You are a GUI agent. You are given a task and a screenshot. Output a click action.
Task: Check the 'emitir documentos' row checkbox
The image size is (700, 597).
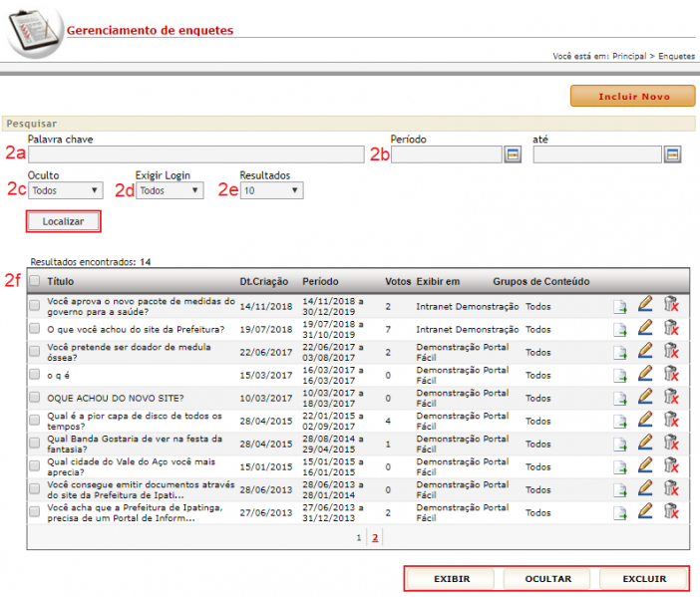coord(34,489)
